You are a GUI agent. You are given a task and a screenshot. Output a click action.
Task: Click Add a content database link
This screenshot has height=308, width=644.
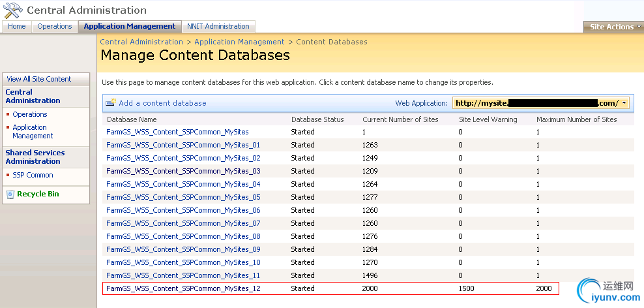click(x=163, y=103)
